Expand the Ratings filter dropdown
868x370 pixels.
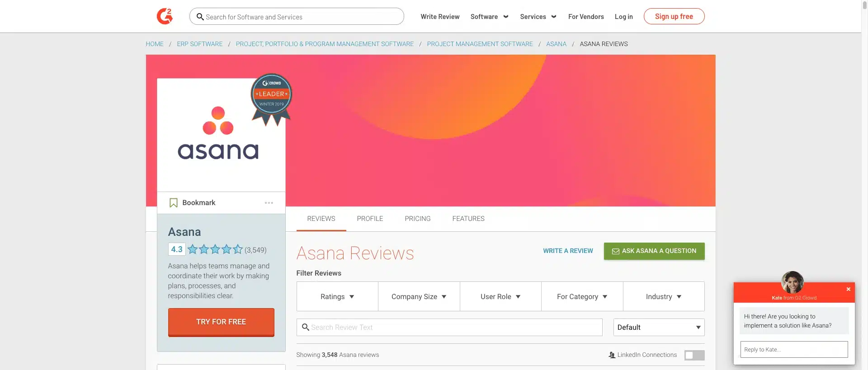pyautogui.click(x=337, y=297)
